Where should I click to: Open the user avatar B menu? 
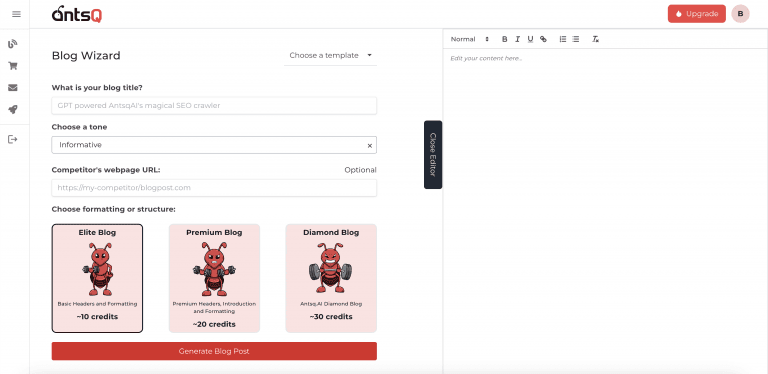pyautogui.click(x=740, y=14)
